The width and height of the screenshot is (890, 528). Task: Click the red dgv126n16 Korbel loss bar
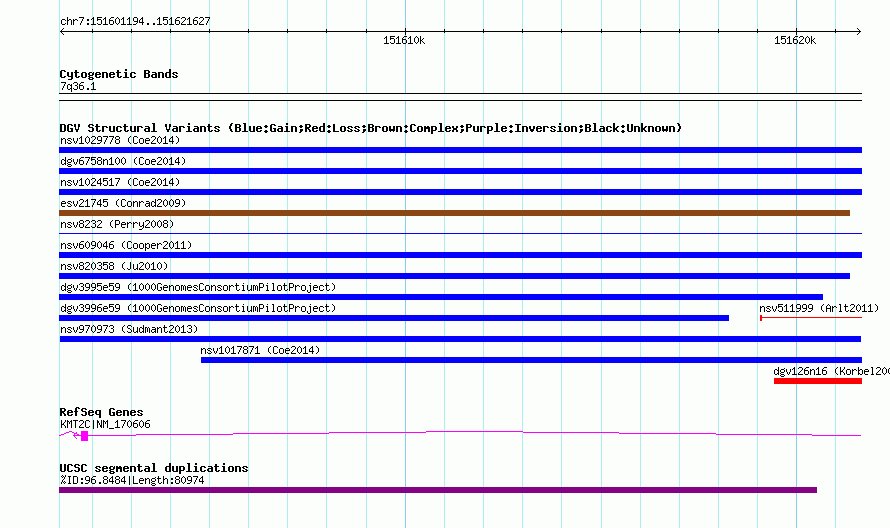click(x=818, y=381)
